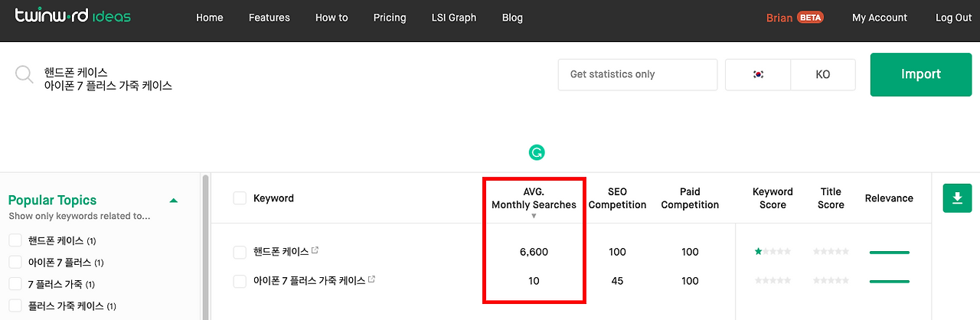Open the Pricing menu item

(x=390, y=18)
